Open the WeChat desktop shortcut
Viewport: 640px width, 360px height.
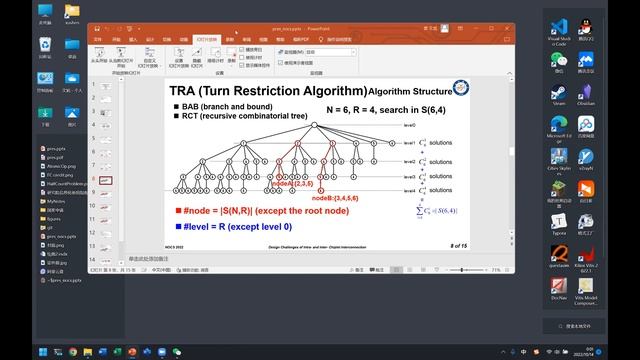pyautogui.click(x=559, y=62)
